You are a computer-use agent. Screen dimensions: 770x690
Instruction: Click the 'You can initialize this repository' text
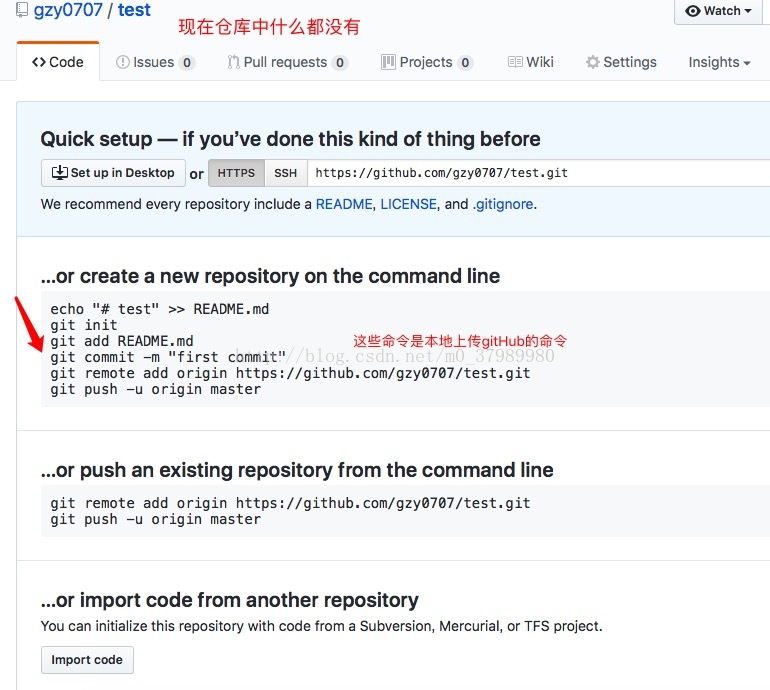pyautogui.click(x=322, y=626)
